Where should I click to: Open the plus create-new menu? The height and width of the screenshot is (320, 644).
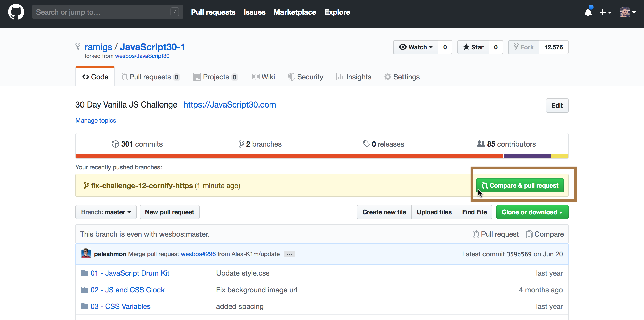point(605,12)
